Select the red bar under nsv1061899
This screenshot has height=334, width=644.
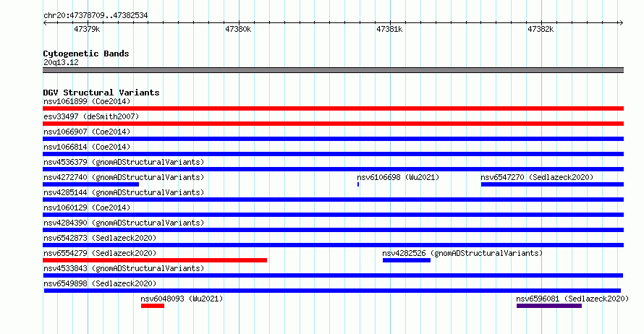click(x=333, y=108)
